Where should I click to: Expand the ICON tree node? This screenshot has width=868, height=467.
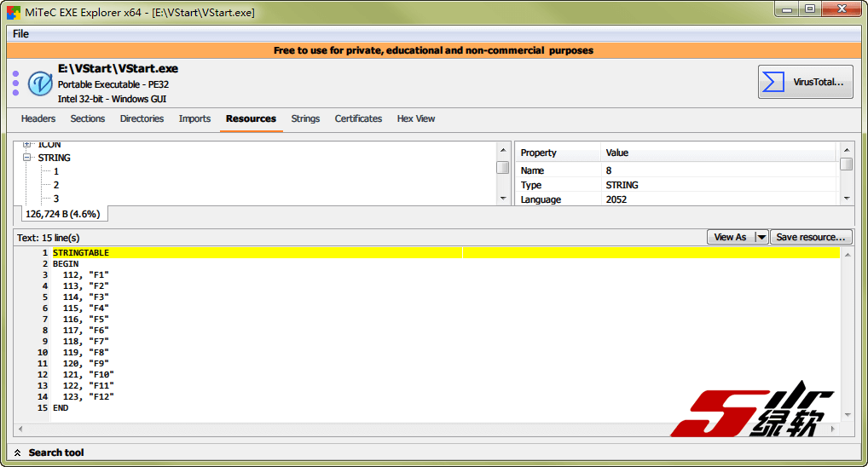27,144
